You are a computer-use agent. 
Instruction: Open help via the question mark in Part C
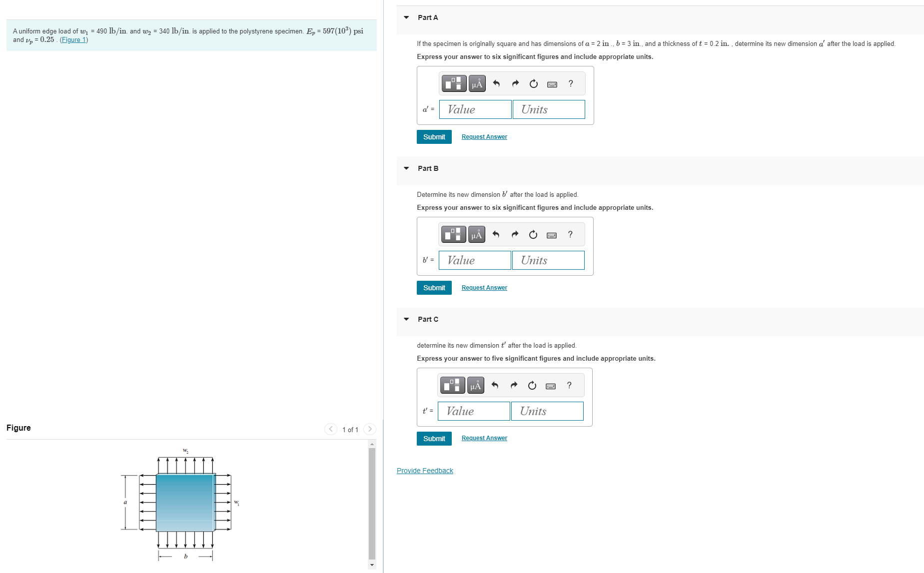[x=568, y=385]
